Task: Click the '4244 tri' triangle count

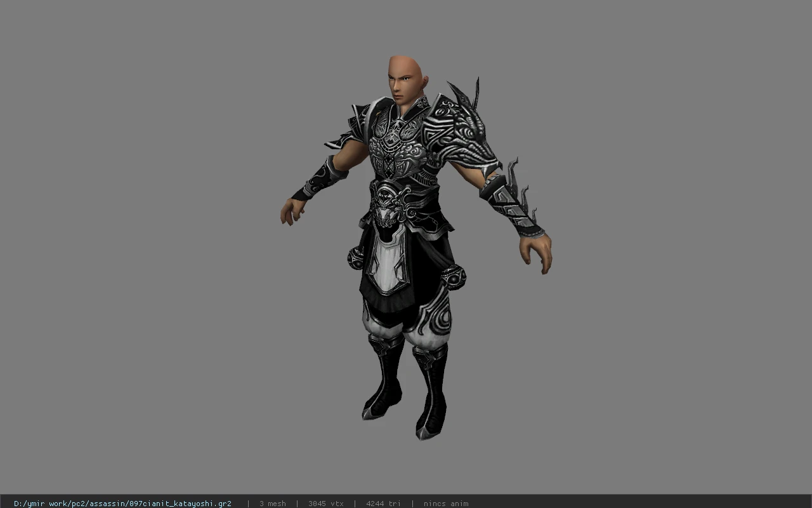Action: tap(383, 504)
